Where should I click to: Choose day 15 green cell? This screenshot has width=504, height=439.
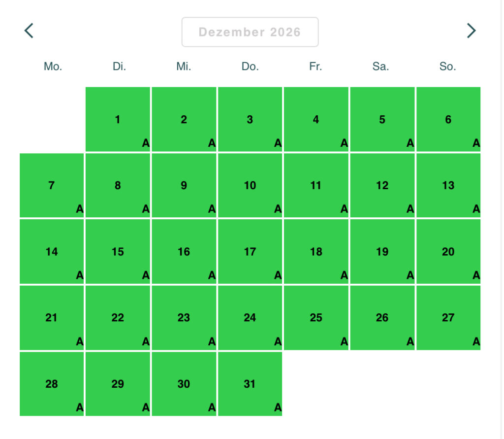(118, 251)
